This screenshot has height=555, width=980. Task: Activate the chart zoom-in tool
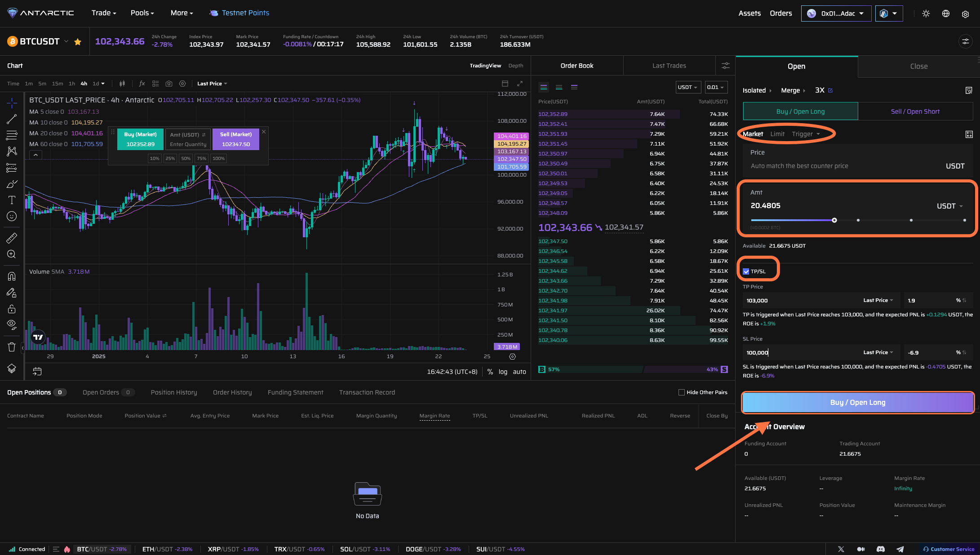click(x=12, y=254)
